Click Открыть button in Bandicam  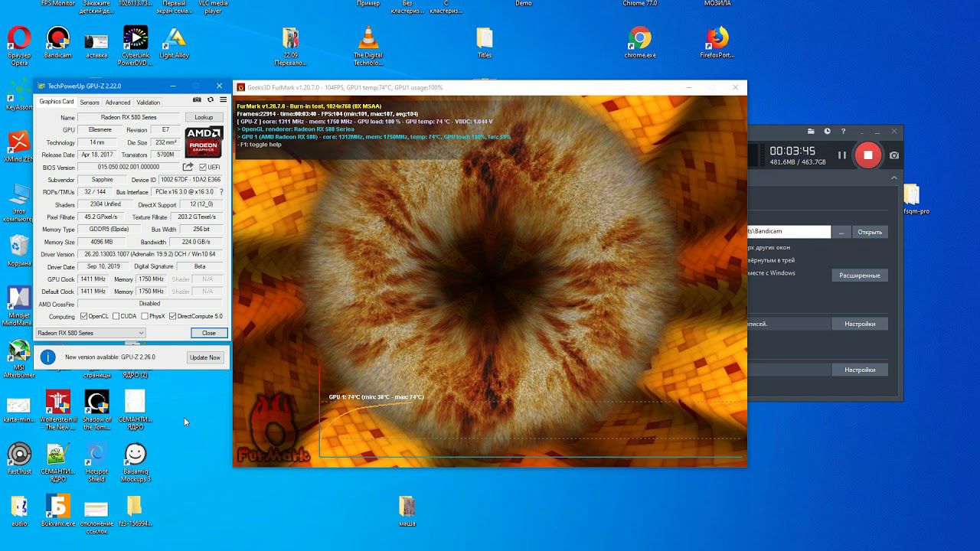[x=870, y=232]
